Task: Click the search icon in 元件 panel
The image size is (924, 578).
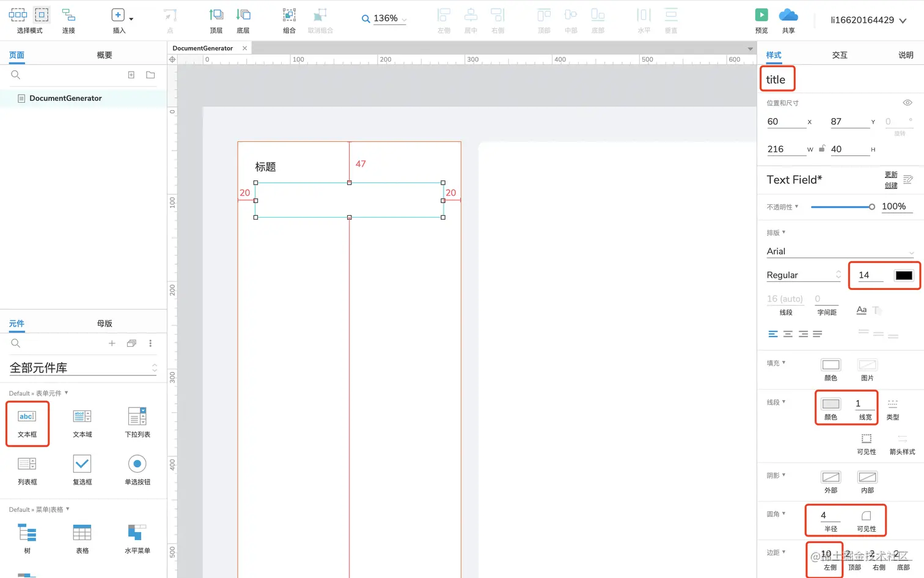Action: point(16,343)
